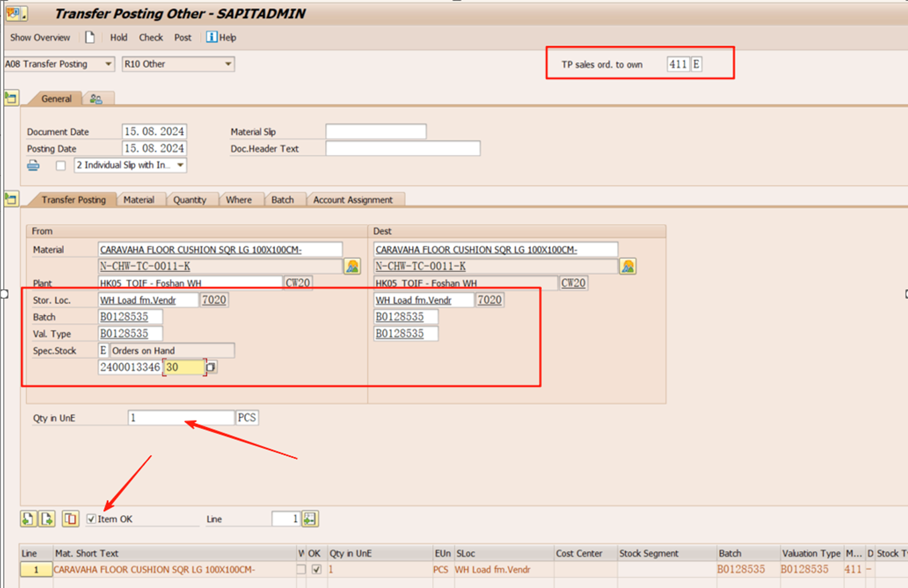Click the Qty in UnE input field
Screen dimensions: 908x588
point(181,418)
